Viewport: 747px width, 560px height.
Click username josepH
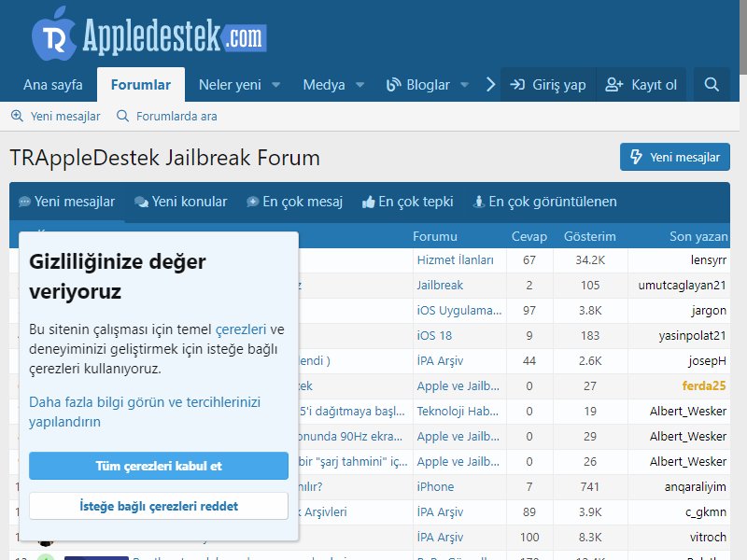(x=707, y=361)
